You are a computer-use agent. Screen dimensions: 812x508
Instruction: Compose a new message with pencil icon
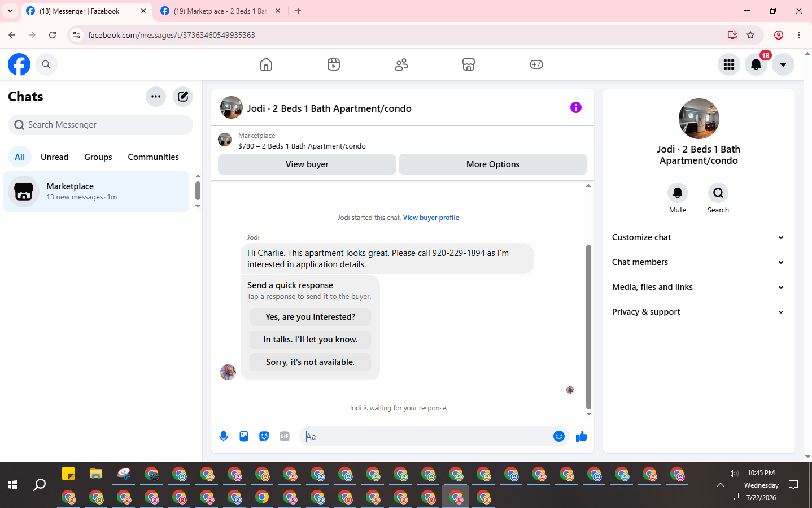(183, 97)
